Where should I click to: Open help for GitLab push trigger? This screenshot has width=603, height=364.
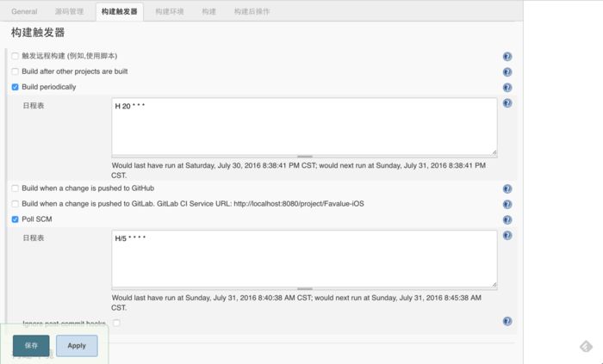point(507,204)
